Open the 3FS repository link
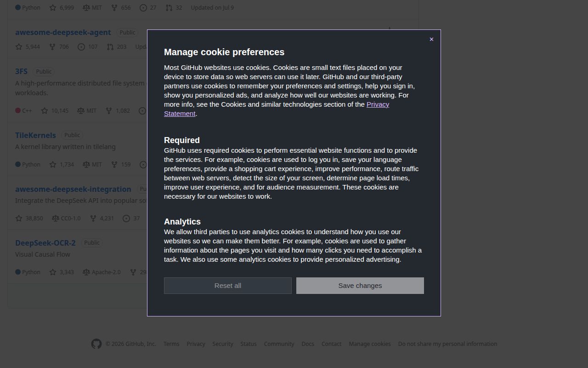588x368 pixels. tap(21, 72)
